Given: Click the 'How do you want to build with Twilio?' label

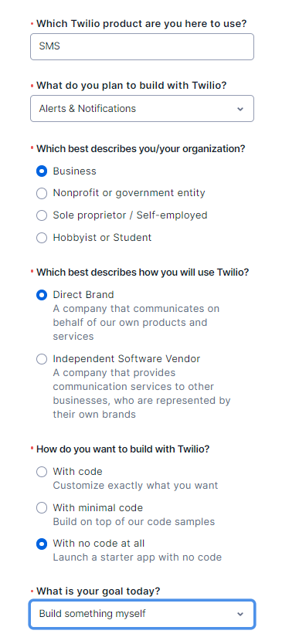Looking at the screenshot, I should pos(123,449).
